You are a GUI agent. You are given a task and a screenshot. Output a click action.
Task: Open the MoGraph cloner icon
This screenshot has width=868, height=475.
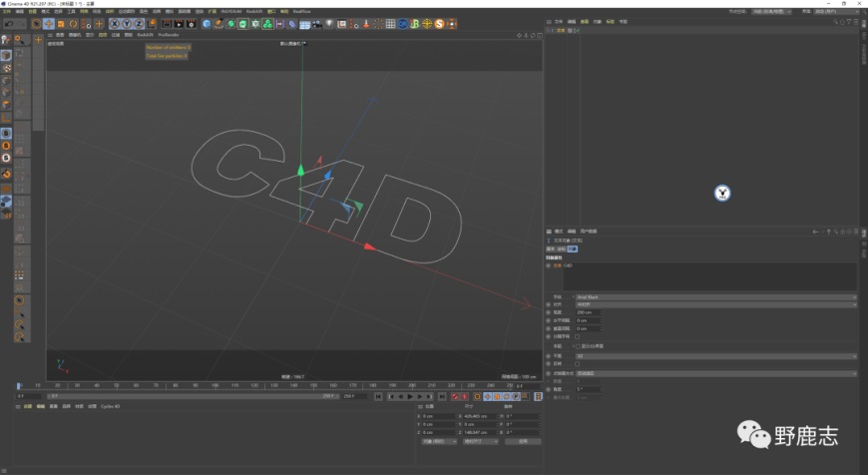pos(267,24)
